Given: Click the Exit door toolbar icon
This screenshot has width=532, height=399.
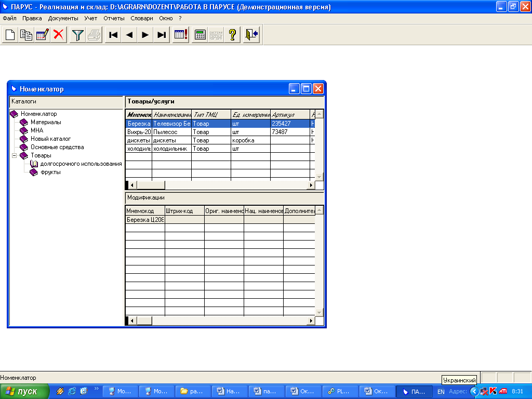Looking at the screenshot, I should [252, 35].
